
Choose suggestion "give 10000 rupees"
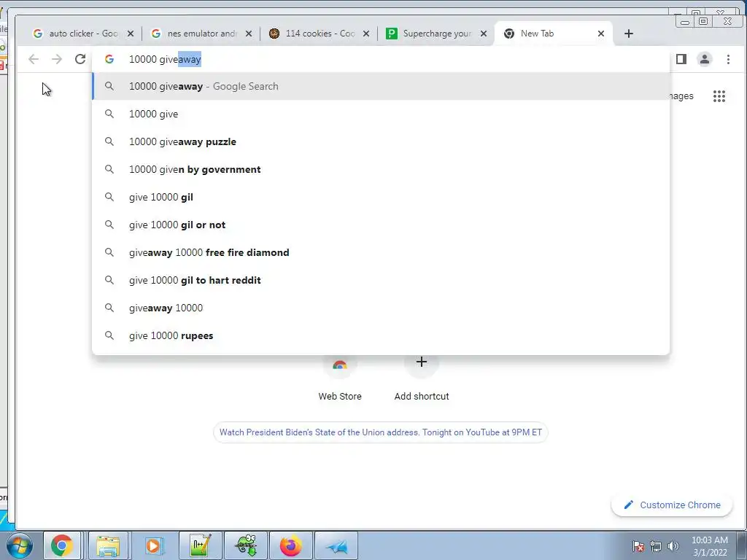(x=381, y=335)
